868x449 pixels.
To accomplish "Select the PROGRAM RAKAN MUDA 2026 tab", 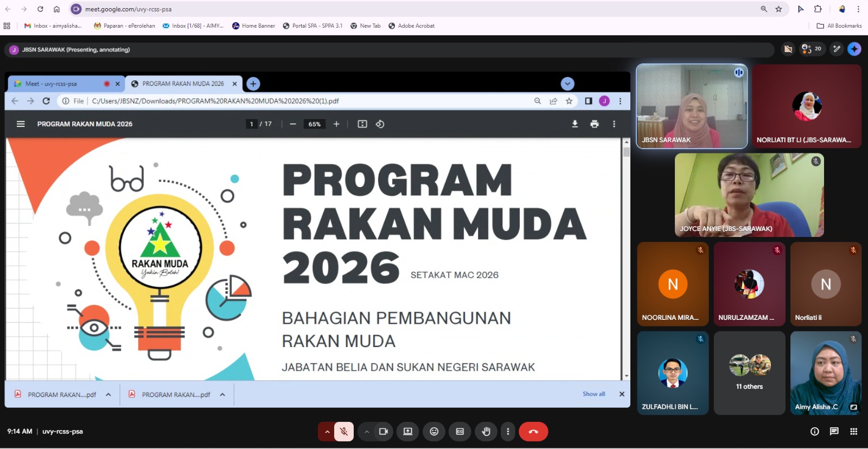I will [x=183, y=84].
